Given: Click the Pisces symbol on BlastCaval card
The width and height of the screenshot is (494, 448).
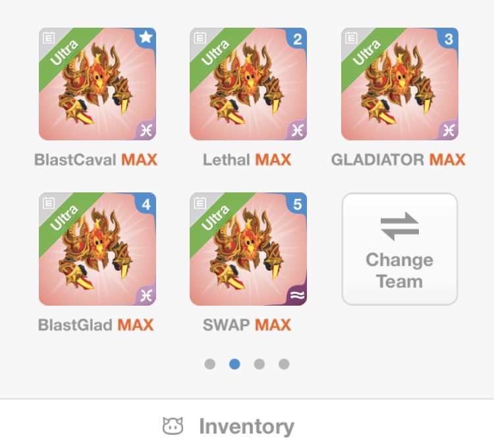Looking at the screenshot, I should tap(146, 130).
